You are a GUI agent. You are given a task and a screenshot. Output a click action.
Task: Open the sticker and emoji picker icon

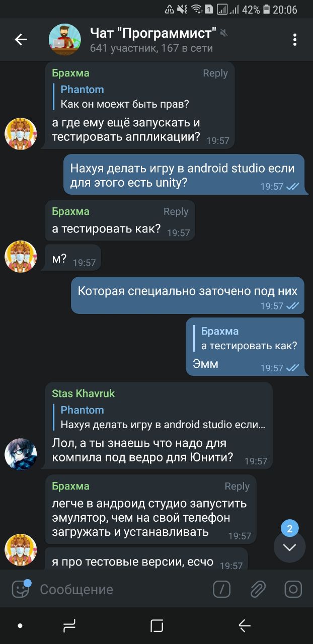21,589
